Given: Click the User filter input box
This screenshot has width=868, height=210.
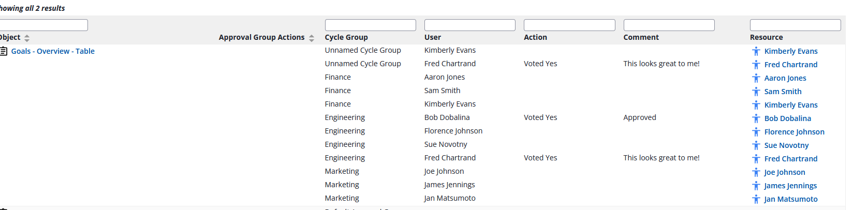Looking at the screenshot, I should [469, 25].
